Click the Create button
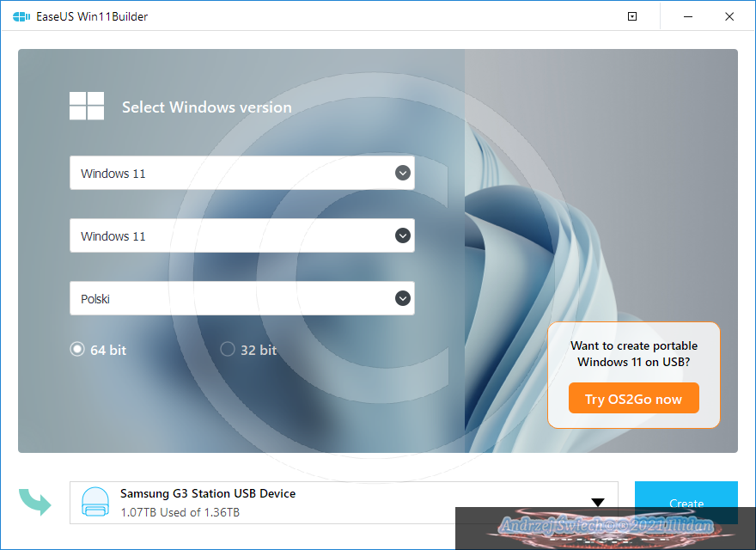 click(686, 502)
